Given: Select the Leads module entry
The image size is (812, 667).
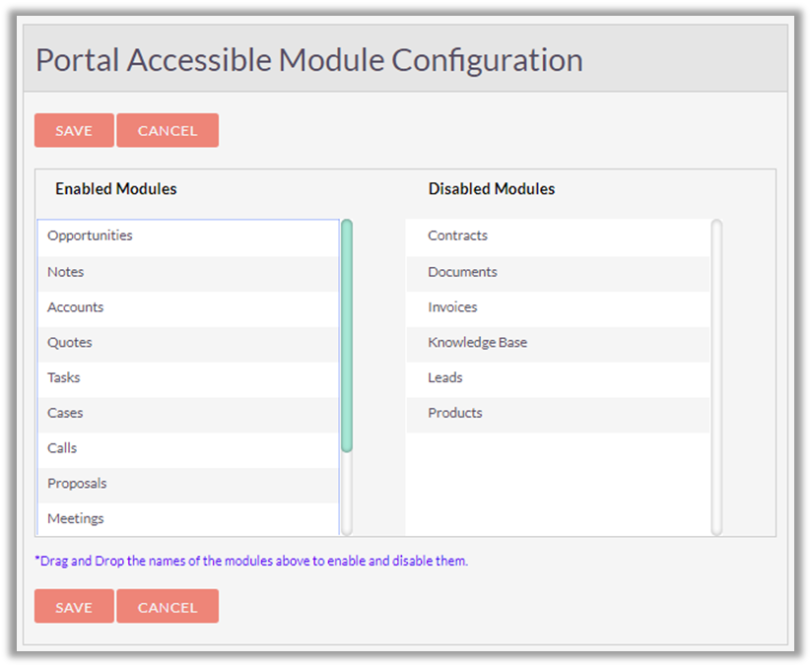Looking at the screenshot, I should pos(445,377).
